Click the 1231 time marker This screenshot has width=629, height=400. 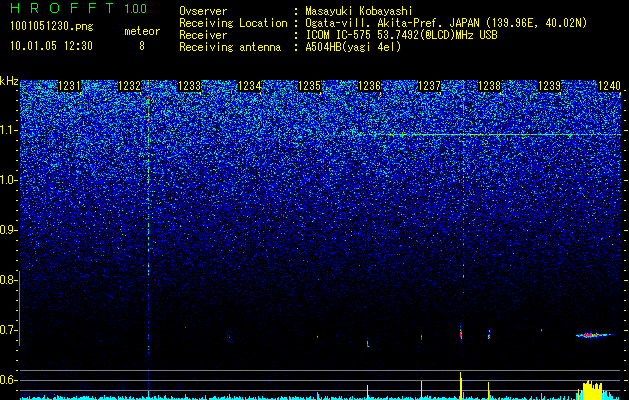coord(69,86)
